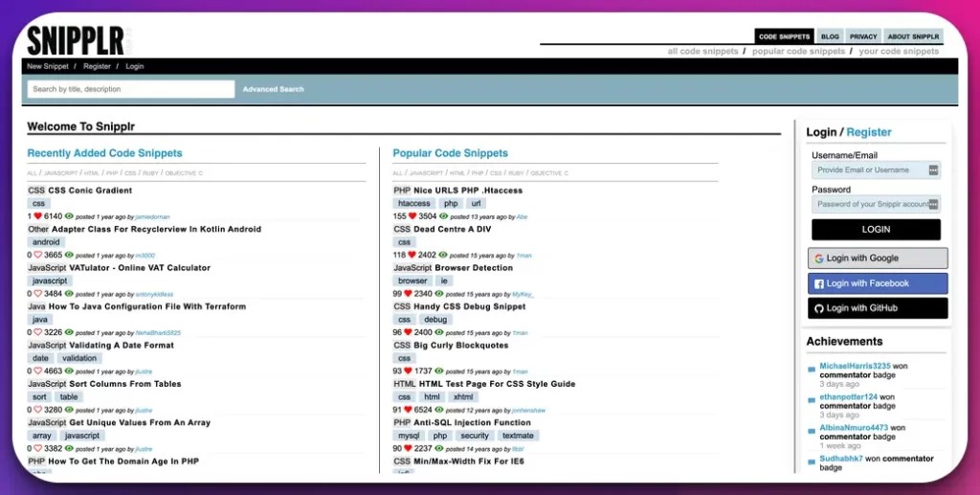This screenshot has height=495, width=980.
Task: Click eye icon beside 6524 views
Action: 438,410
